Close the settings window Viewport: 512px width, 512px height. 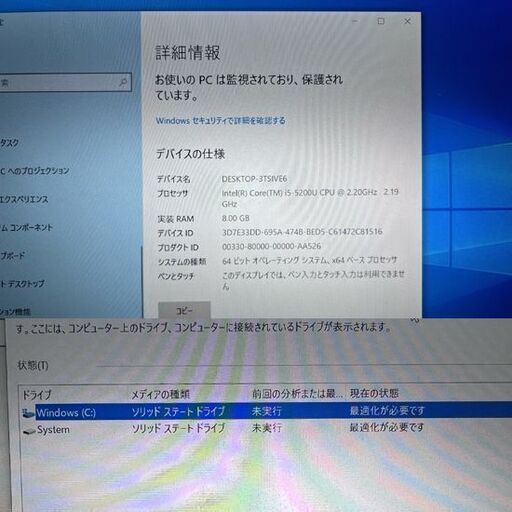click(407, 21)
